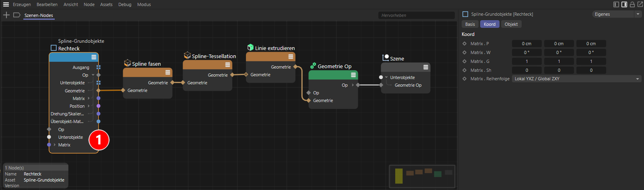Open the Assets menu
Image resolution: width=644 pixels, height=190 pixels.
click(106, 4)
